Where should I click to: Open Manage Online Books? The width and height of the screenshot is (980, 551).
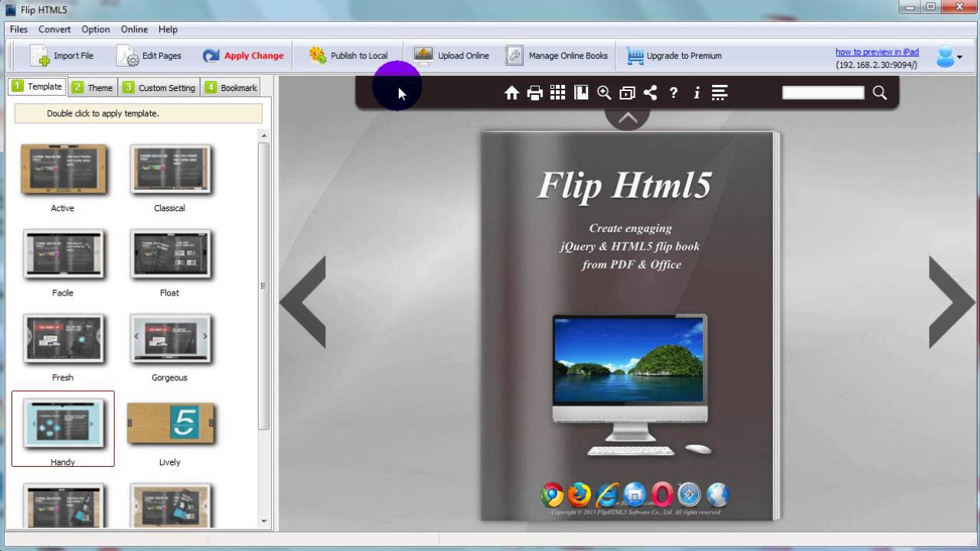coord(557,56)
